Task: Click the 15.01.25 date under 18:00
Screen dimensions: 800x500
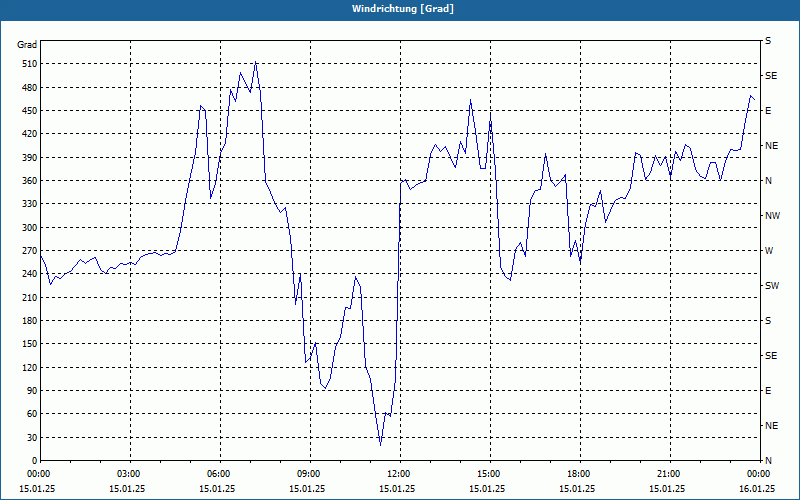Action: tap(577, 488)
